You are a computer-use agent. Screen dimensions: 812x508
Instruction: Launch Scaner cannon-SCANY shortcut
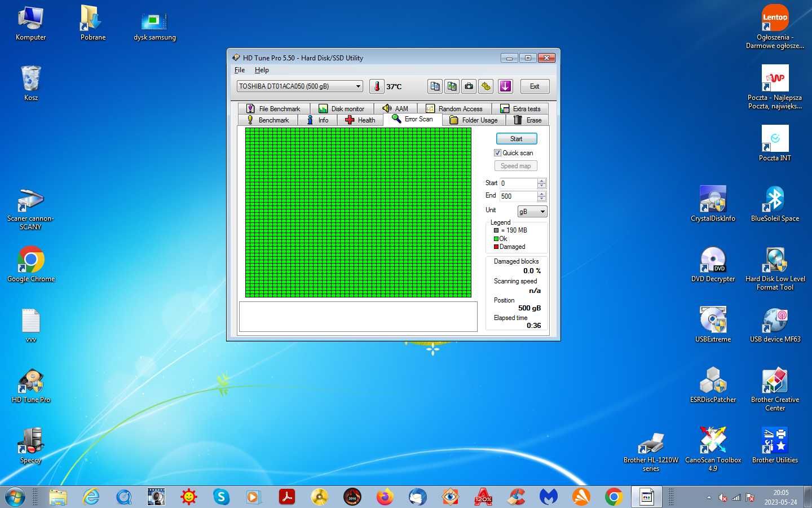30,209
